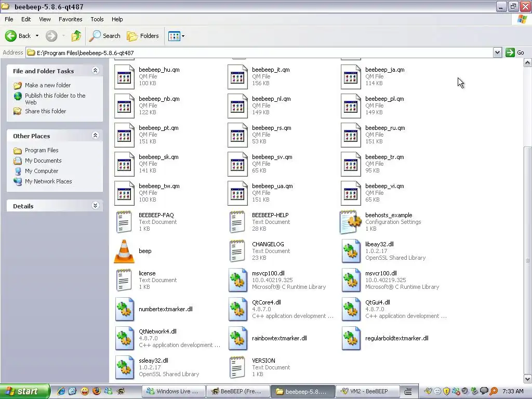This screenshot has width=532, height=399.
Task: Select the beebeep_nb.qm file icon
Action: (x=124, y=106)
